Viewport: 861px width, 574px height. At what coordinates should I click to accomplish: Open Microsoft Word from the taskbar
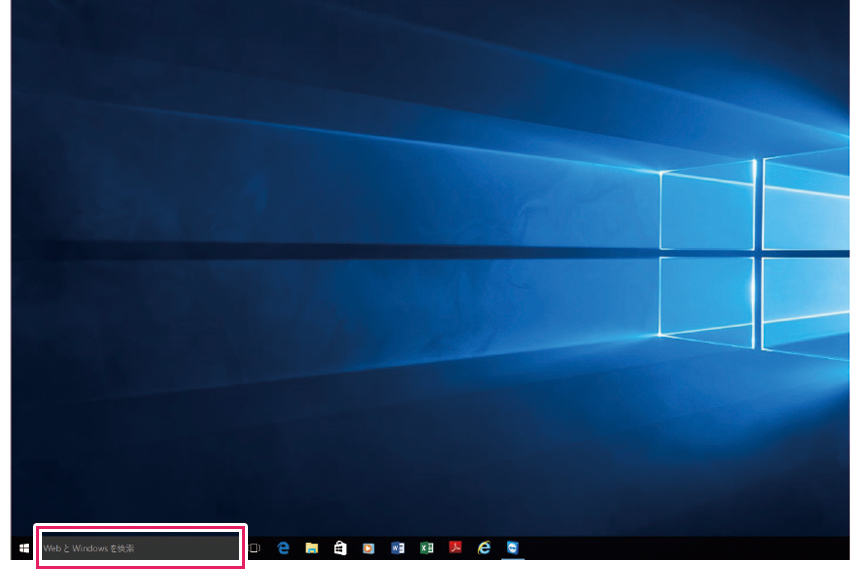click(x=398, y=548)
